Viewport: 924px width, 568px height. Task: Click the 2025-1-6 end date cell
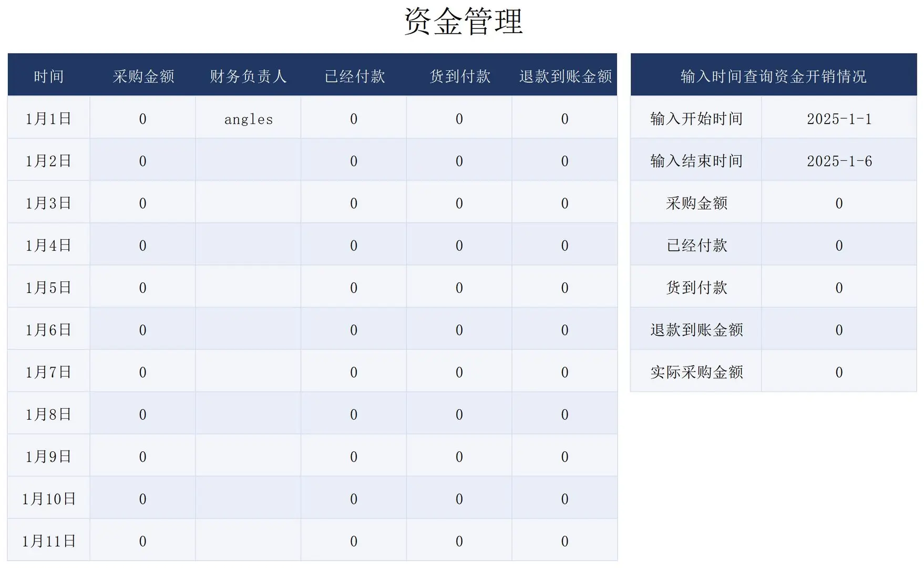(x=838, y=161)
